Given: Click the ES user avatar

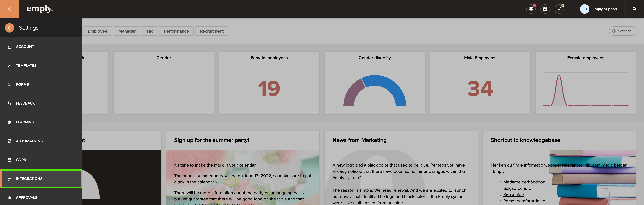Looking at the screenshot, I should 585,9.
